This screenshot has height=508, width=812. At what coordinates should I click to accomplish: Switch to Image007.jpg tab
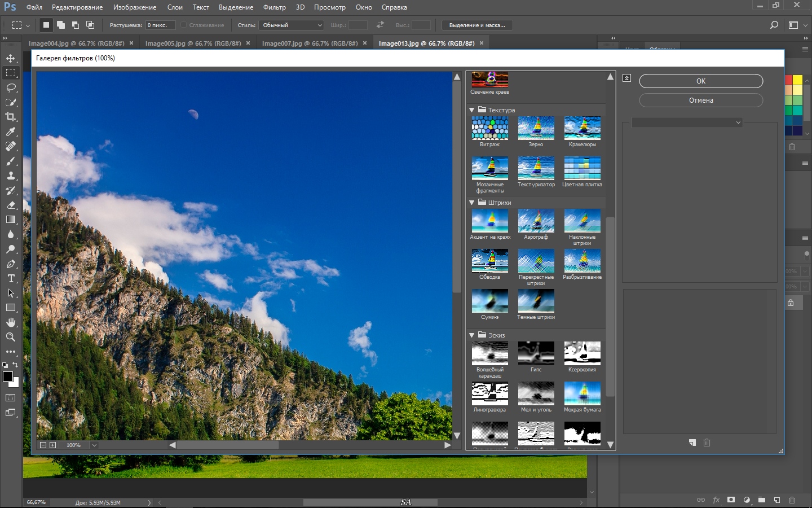[x=310, y=43]
